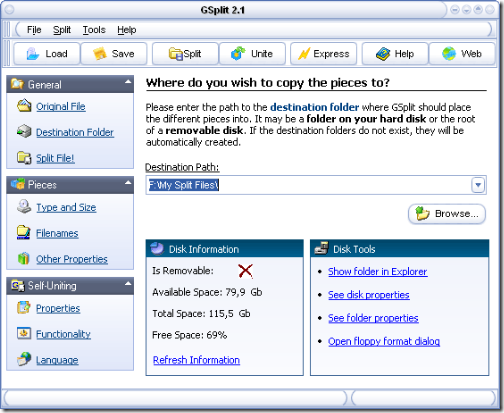The width and height of the screenshot is (504, 413).
Task: Click inside the Destination Path text field
Action: point(309,185)
